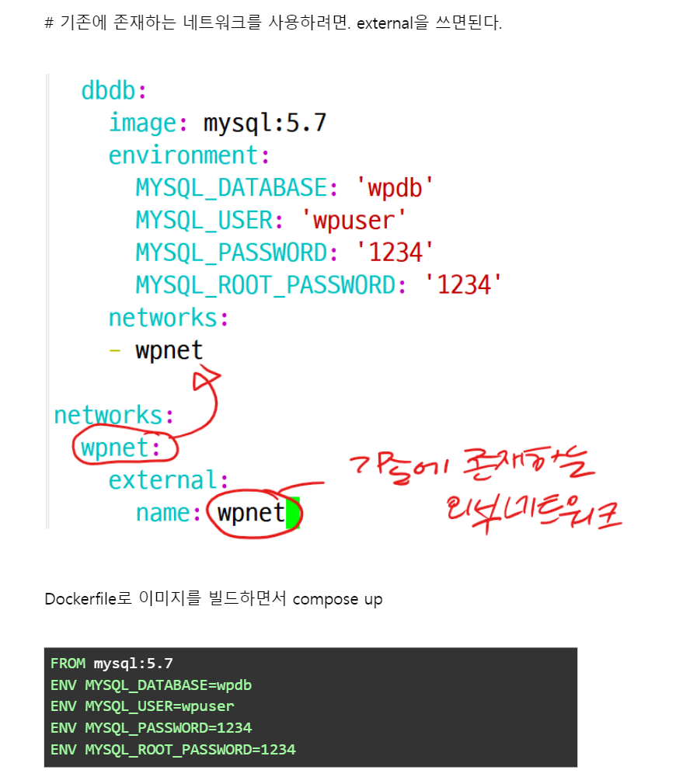Select the 'ENV MYSQL_DATABASE=wpdb' line

pos(151,685)
